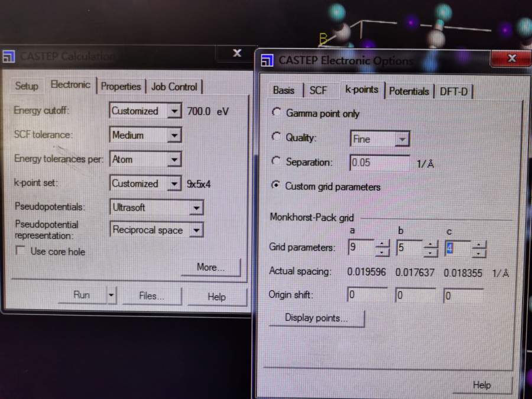Click the Separation value field
This screenshot has width=532, height=399.
(380, 163)
